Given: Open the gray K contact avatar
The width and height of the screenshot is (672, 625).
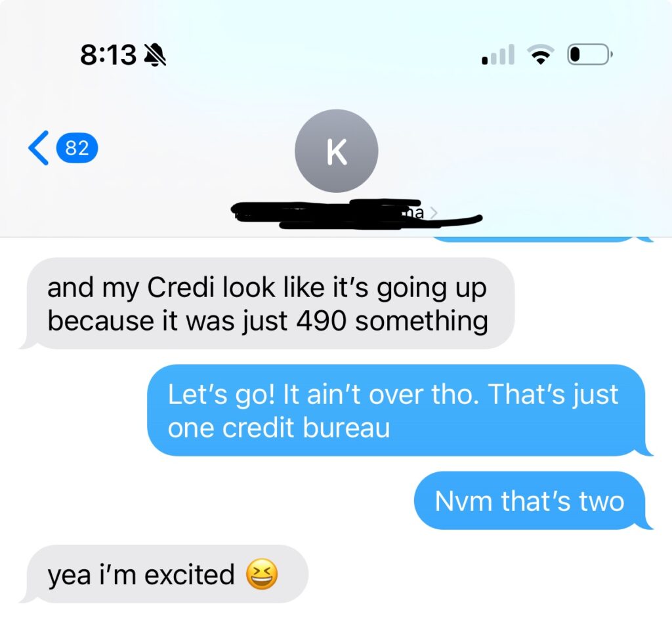Looking at the screenshot, I should click(337, 151).
